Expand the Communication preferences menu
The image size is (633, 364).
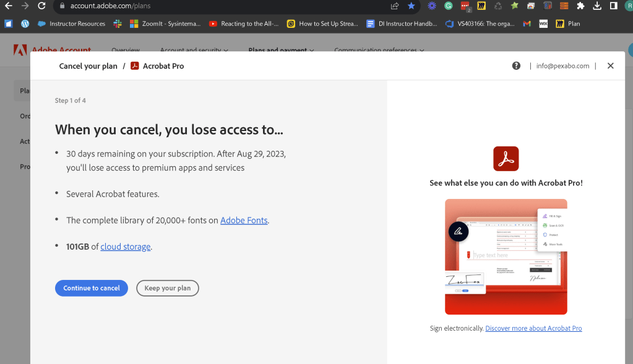pyautogui.click(x=379, y=49)
